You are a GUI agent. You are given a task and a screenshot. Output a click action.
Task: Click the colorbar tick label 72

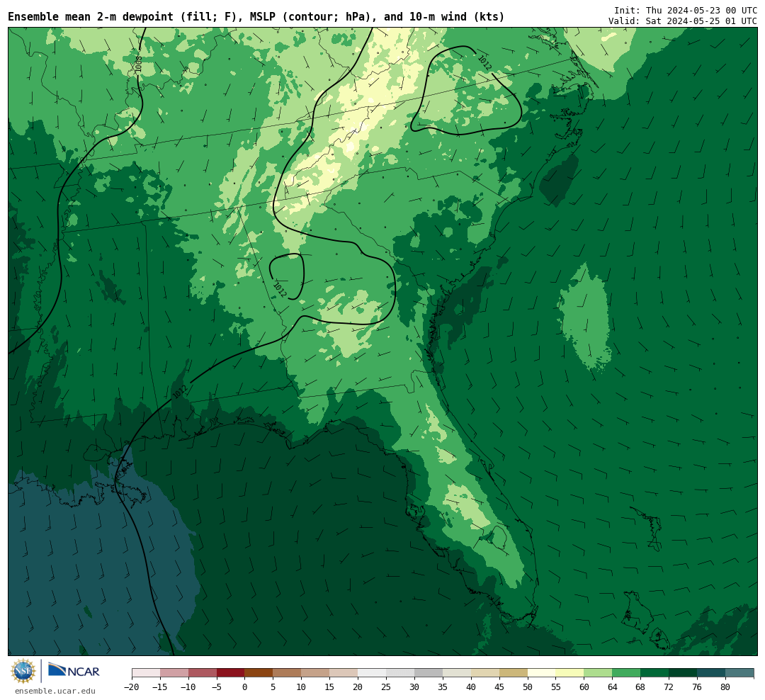[669, 687]
